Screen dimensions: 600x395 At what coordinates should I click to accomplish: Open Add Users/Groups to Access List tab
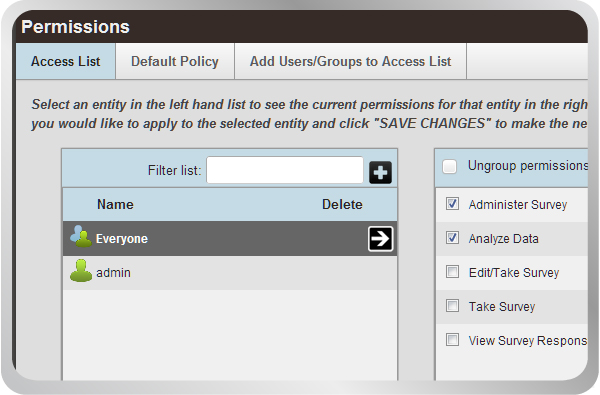tap(351, 61)
